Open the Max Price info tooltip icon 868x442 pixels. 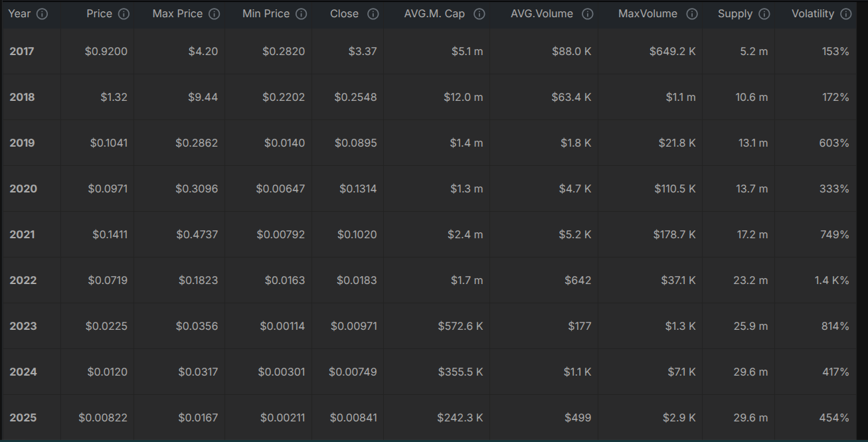214,14
